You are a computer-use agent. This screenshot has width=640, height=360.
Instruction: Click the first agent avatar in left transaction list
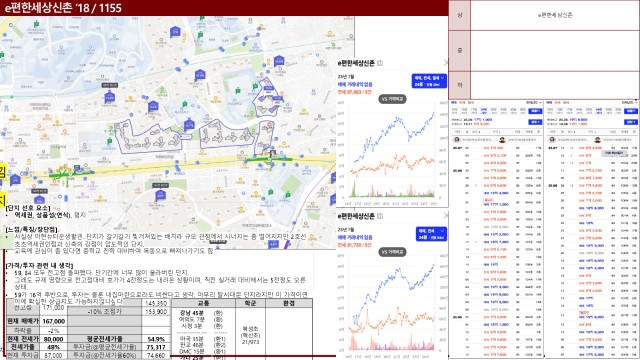pyautogui.click(x=457, y=140)
